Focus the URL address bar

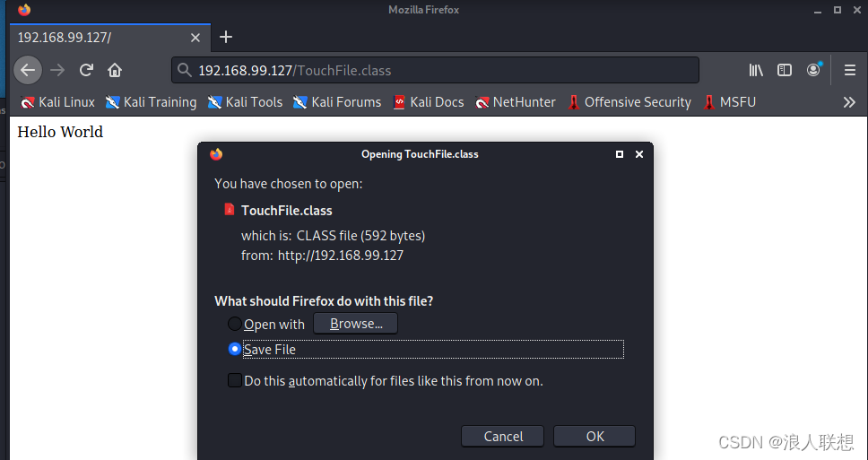click(435, 70)
